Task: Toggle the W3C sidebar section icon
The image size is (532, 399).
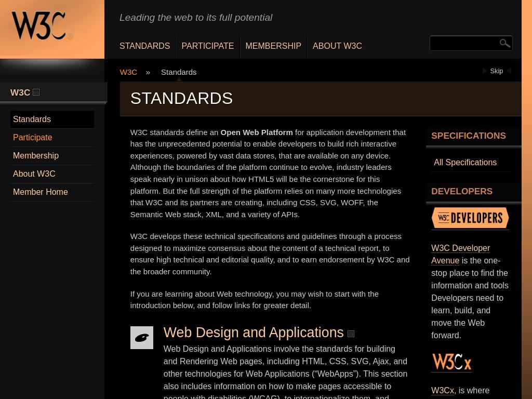Action: coord(36,92)
